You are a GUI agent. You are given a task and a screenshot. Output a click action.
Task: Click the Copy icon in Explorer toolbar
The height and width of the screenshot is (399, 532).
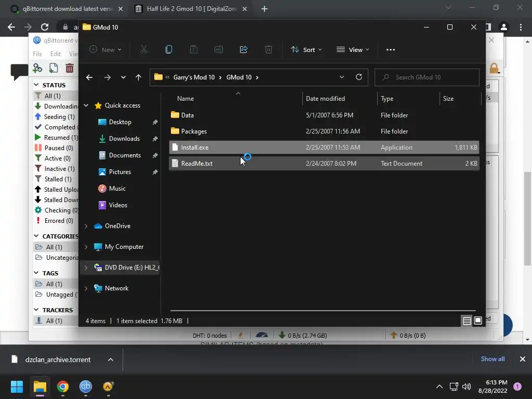point(169,50)
